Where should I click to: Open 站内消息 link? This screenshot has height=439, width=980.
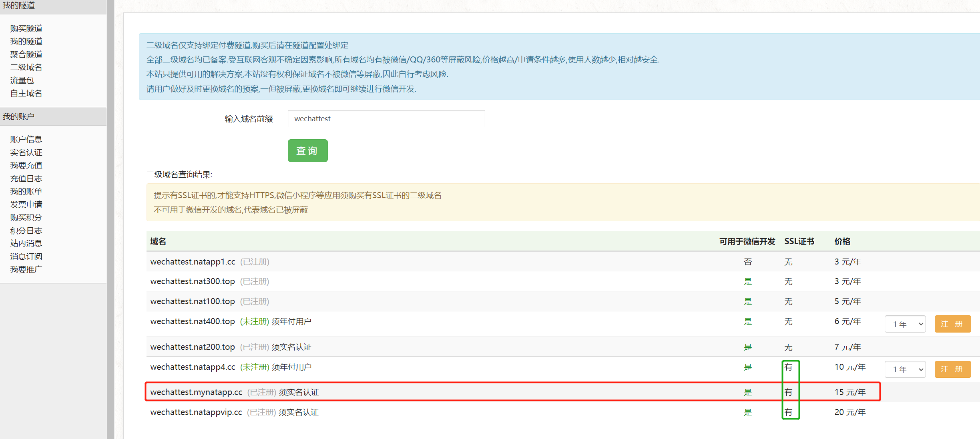click(x=26, y=243)
